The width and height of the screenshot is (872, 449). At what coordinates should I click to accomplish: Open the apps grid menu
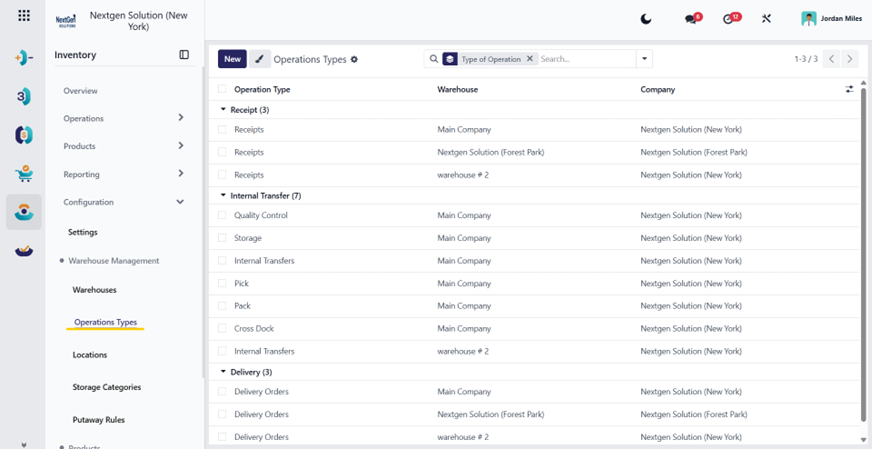tap(24, 16)
